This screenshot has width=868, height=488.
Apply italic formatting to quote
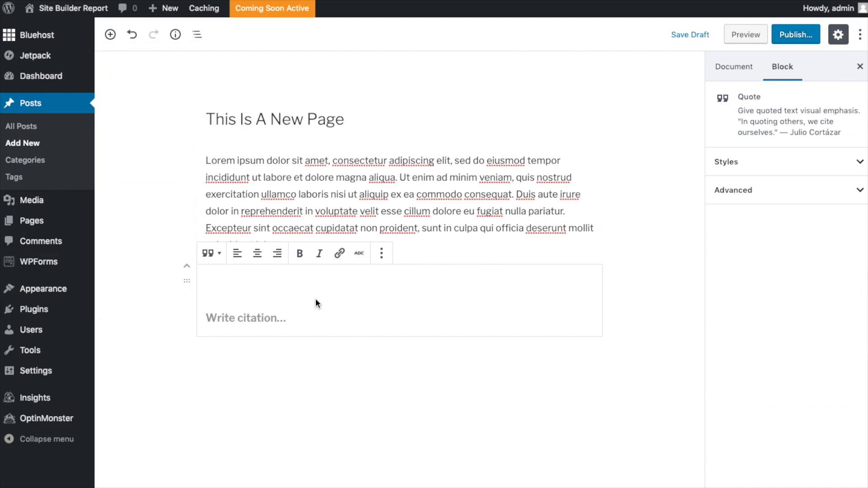pyautogui.click(x=319, y=253)
